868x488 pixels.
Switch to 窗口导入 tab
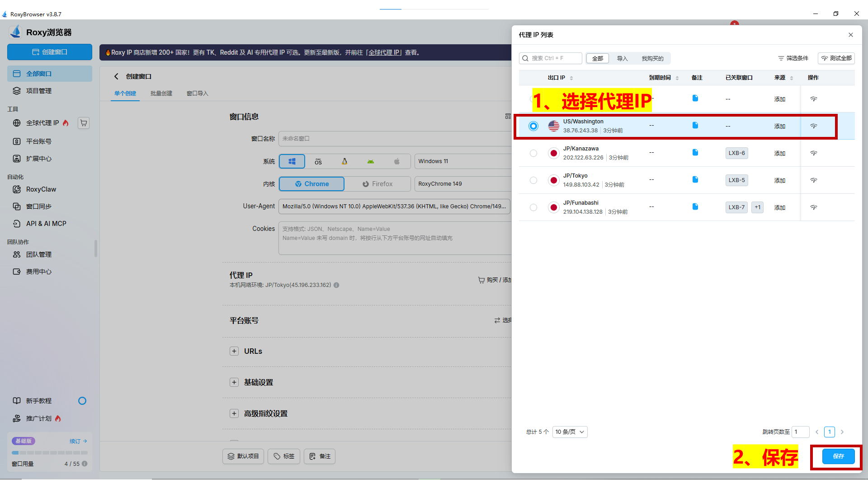pyautogui.click(x=198, y=94)
